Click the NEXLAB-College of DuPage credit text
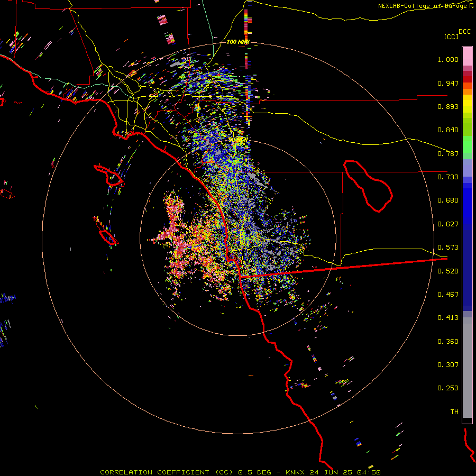Image resolution: width=476 pixels, height=476 pixels. [425, 6]
